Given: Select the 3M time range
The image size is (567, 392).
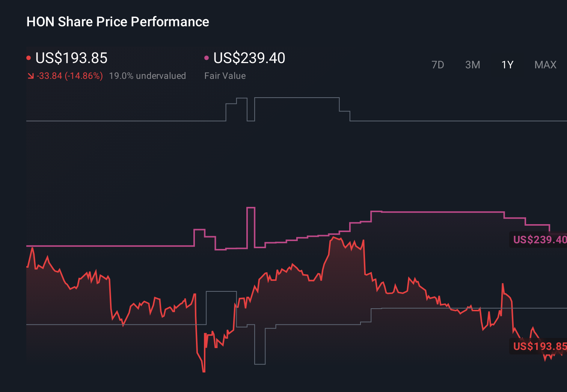Looking at the screenshot, I should pyautogui.click(x=472, y=65).
